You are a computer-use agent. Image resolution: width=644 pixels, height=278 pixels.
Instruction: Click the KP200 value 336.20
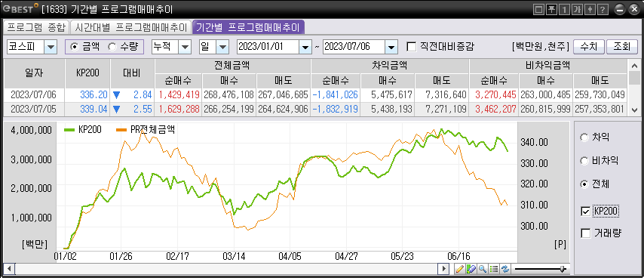(88, 95)
